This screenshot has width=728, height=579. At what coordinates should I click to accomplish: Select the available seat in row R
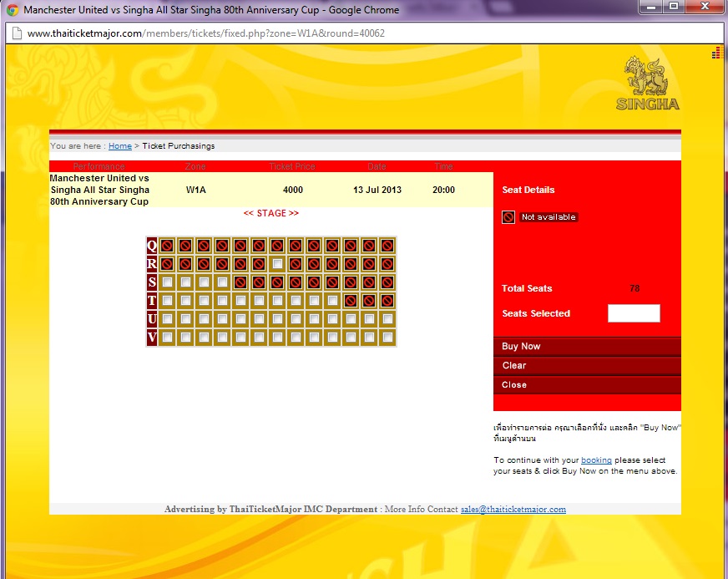pyautogui.click(x=277, y=264)
